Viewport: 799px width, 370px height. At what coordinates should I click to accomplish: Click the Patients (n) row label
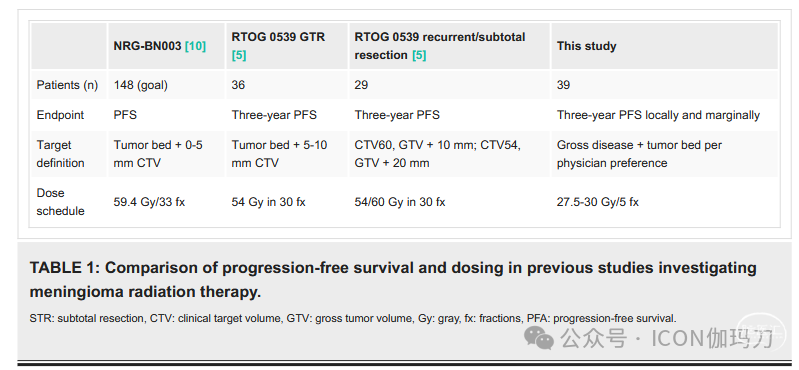67,85
